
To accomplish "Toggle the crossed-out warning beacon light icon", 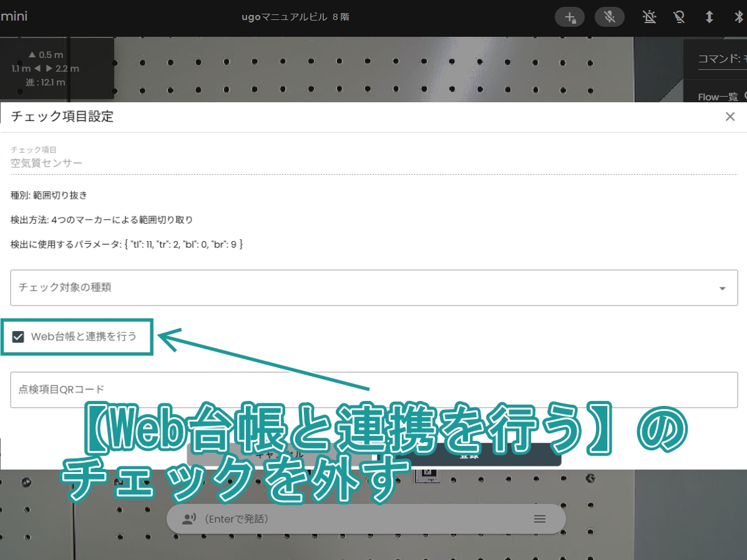I will click(x=649, y=17).
